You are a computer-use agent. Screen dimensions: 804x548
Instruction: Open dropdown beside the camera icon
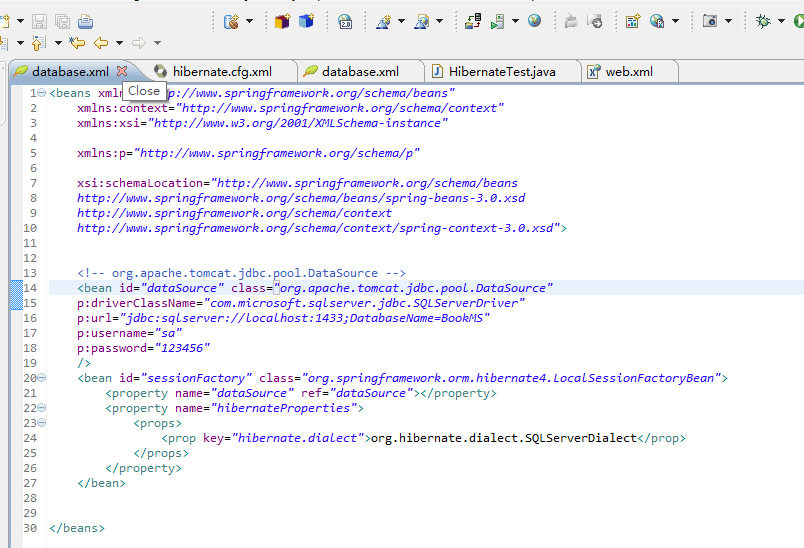[728, 22]
